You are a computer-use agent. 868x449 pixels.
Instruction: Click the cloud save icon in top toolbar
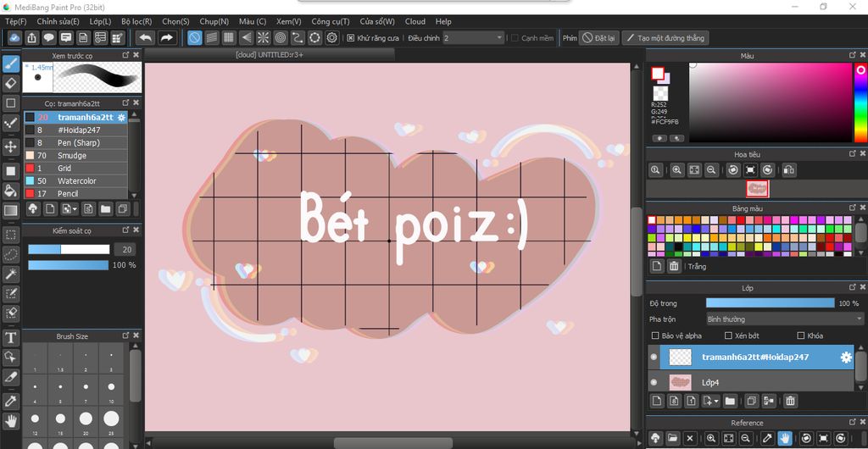(x=15, y=37)
